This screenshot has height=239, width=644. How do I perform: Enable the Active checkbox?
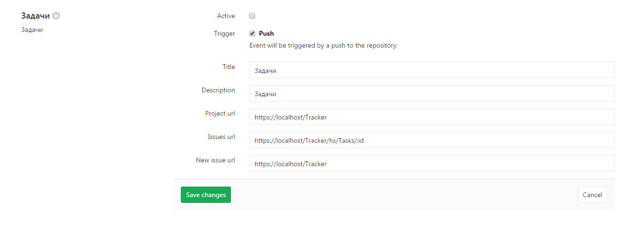coord(253,16)
